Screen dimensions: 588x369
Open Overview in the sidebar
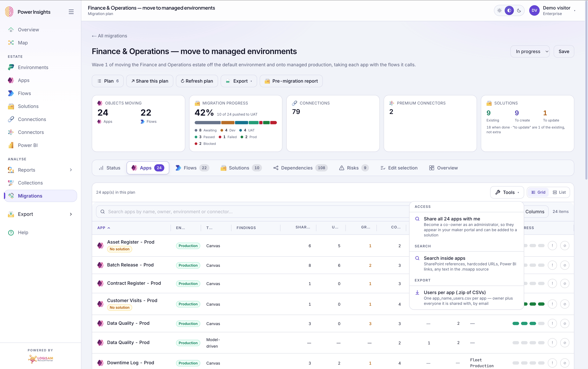click(x=41, y=30)
